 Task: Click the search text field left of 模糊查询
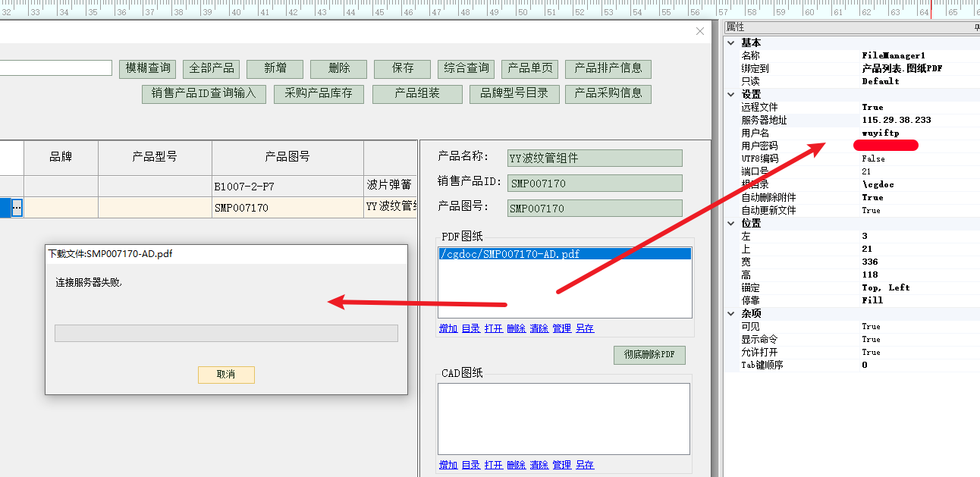click(55, 68)
